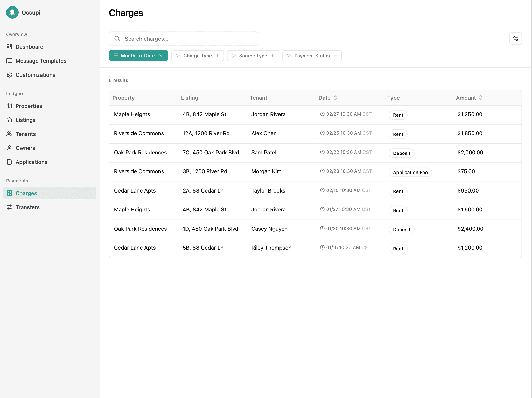
Task: Click the Message Templates speech bubble icon
Action: coord(9,61)
